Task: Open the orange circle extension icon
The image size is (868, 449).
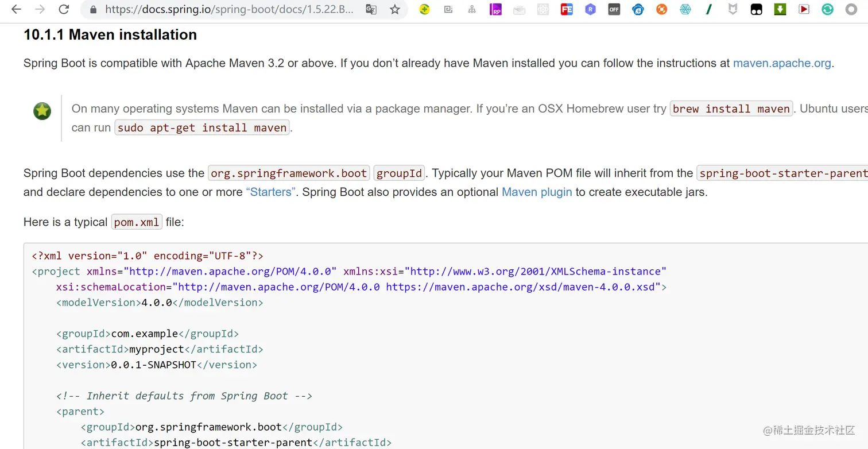Action: pos(662,9)
